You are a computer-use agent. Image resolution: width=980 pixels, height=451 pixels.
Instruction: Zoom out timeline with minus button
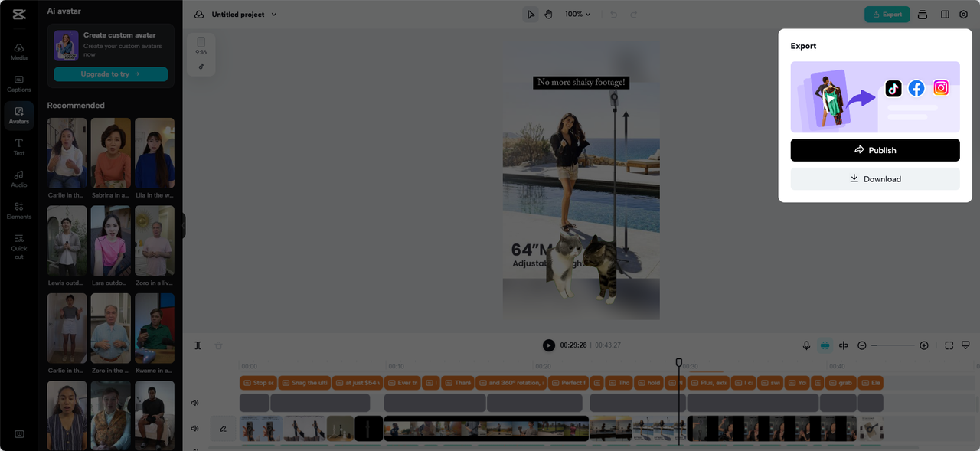862,345
